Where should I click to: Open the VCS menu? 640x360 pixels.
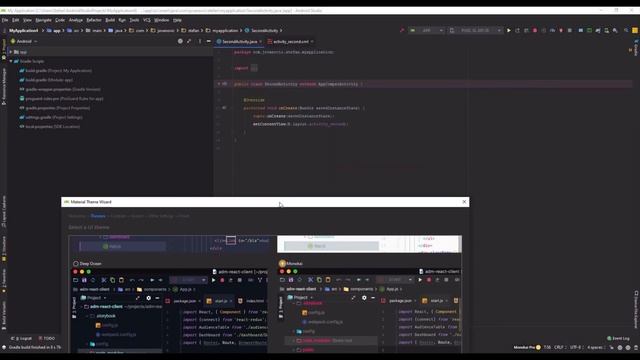[x=147, y=20]
